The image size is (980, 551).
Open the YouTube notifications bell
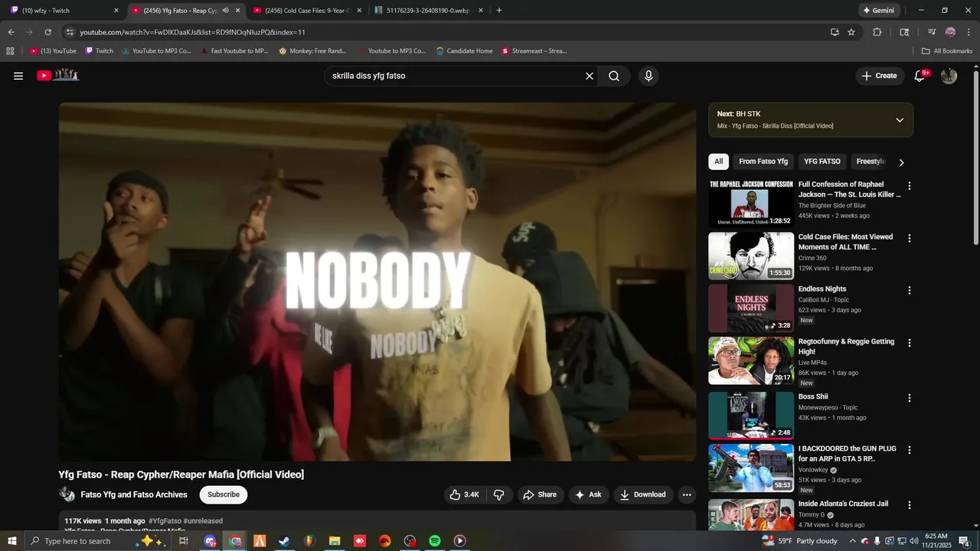[x=920, y=76]
